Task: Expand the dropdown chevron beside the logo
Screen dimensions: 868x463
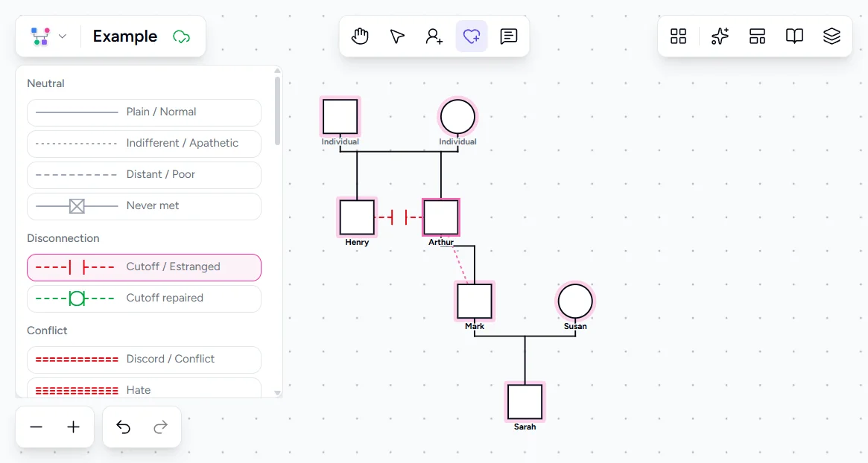Action: pyautogui.click(x=63, y=36)
